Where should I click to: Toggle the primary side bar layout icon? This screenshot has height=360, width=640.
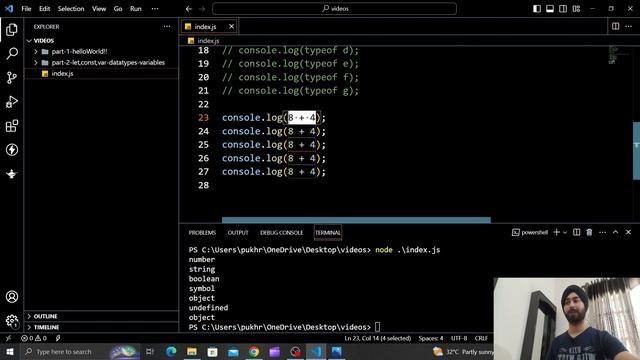point(537,9)
